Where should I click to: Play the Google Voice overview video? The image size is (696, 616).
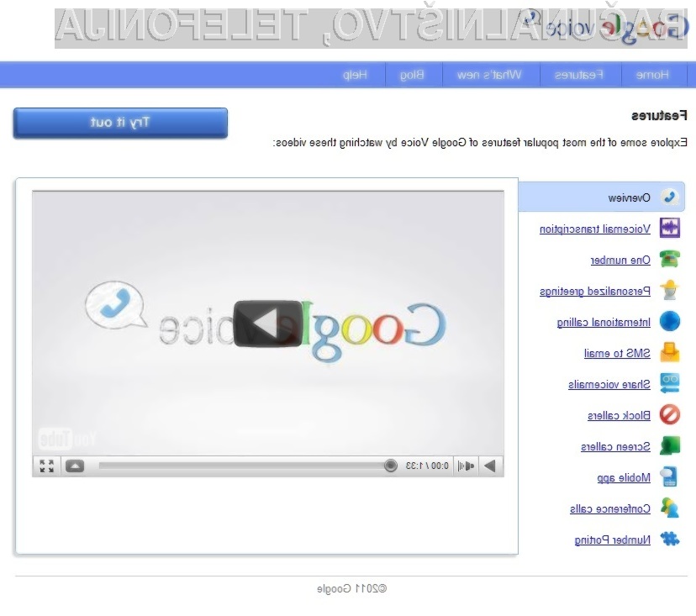267,324
